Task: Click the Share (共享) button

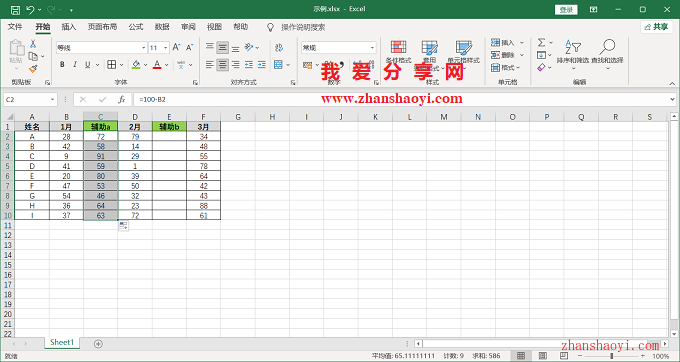Action: 657,27
